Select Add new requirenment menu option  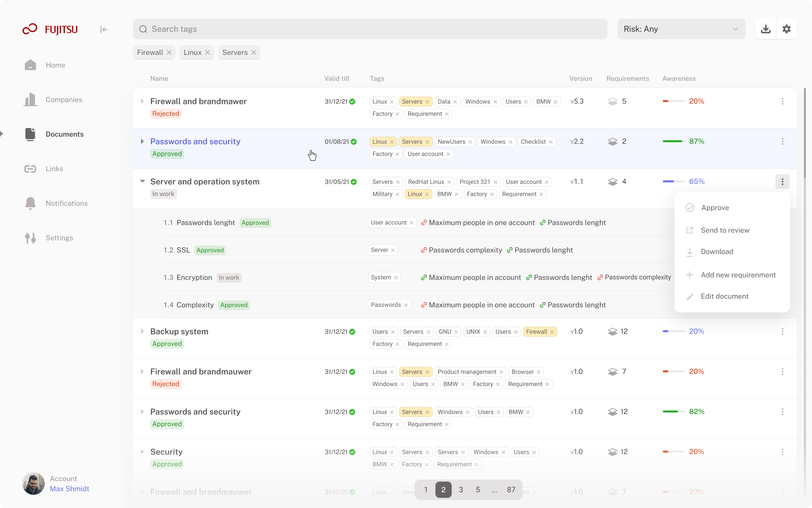738,275
